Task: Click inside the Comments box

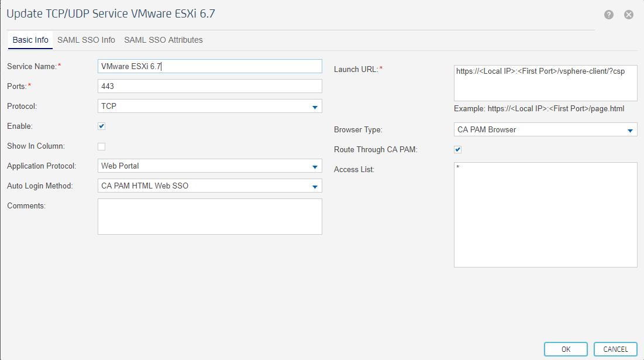Action: 209,215
